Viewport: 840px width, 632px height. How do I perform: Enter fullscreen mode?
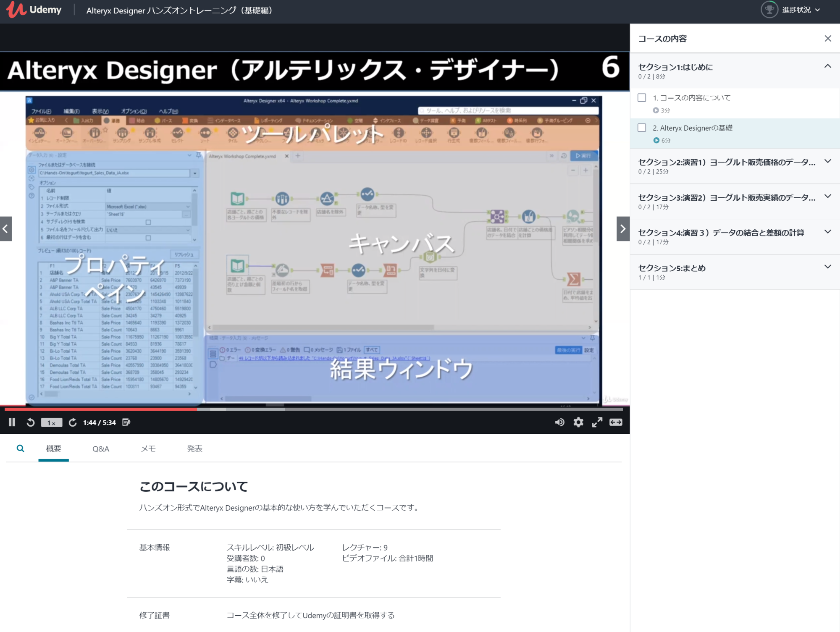click(597, 422)
